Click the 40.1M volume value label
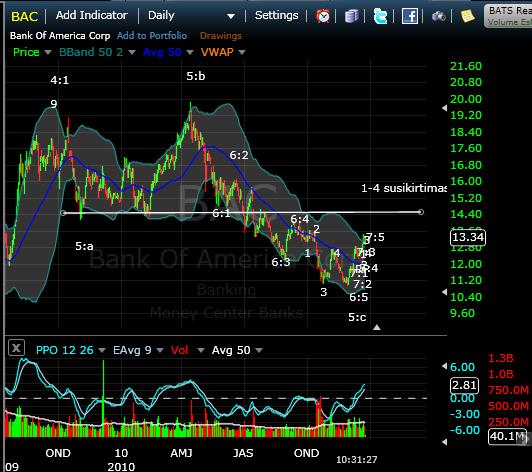This screenshot has width=532, height=472. (x=508, y=436)
